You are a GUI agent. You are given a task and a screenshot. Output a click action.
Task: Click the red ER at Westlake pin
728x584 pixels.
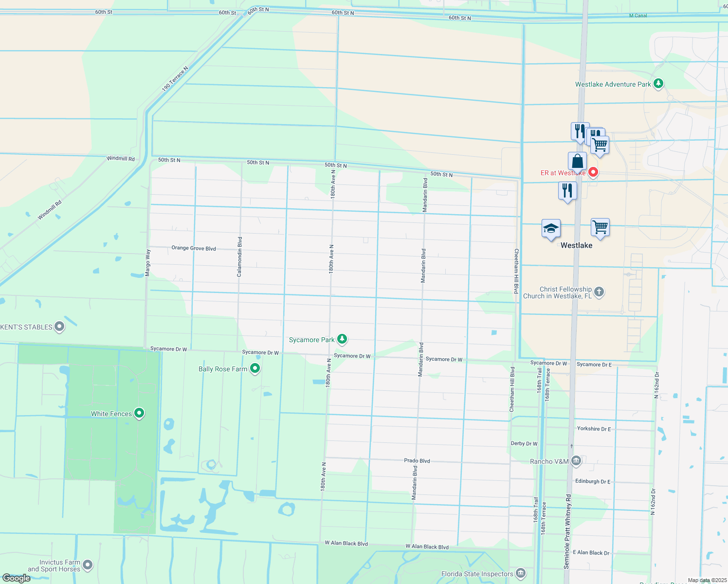tap(593, 172)
